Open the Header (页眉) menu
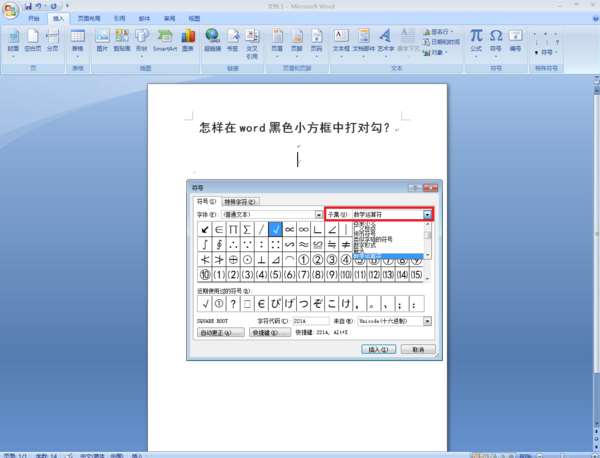This screenshot has width=600, height=458. pos(277,43)
